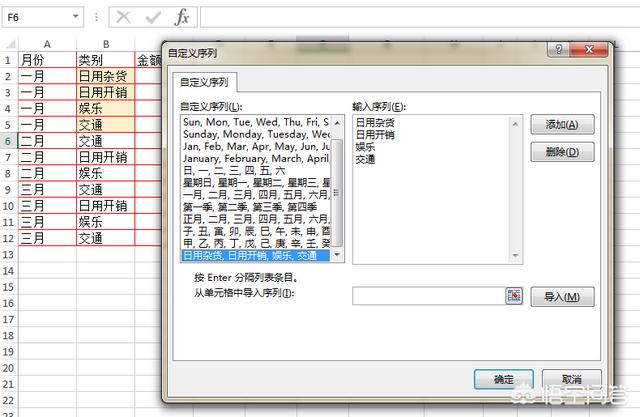Screen dimensions: 640x417
Task: Click the 从单元格中导入序列 input box
Action: coord(429,296)
